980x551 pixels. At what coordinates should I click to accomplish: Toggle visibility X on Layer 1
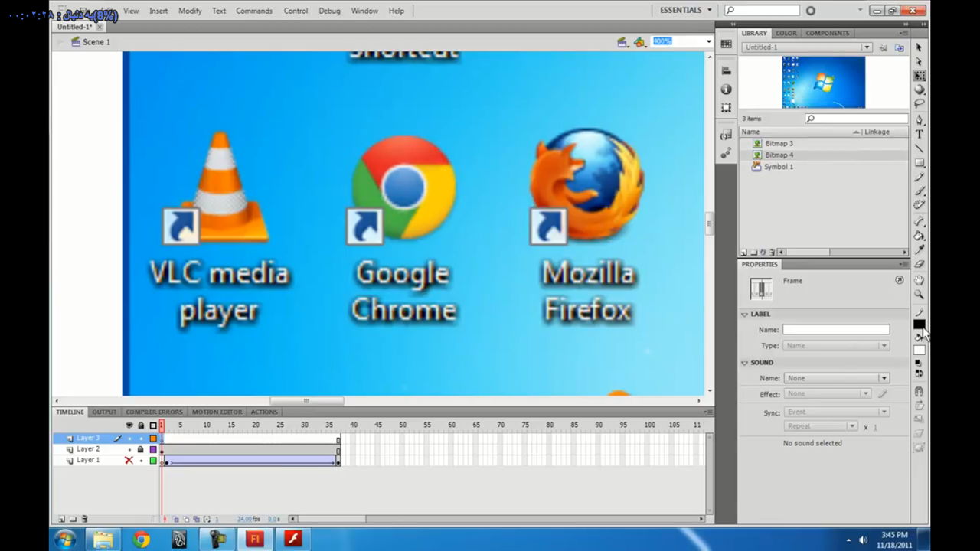click(x=129, y=460)
